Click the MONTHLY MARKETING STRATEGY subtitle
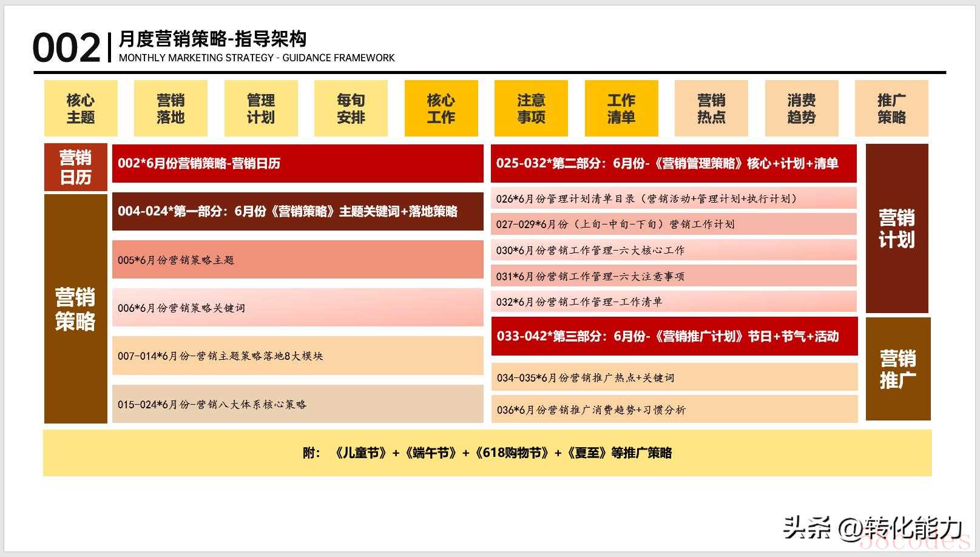 [257, 58]
